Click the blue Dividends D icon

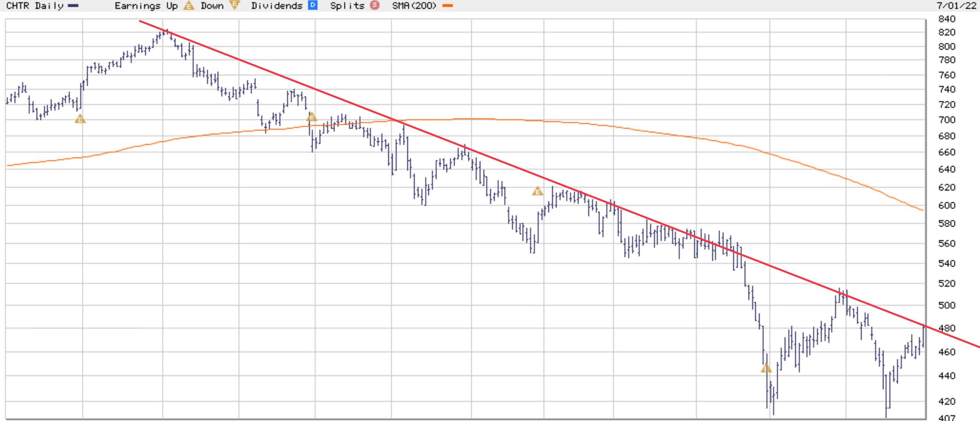312,5
